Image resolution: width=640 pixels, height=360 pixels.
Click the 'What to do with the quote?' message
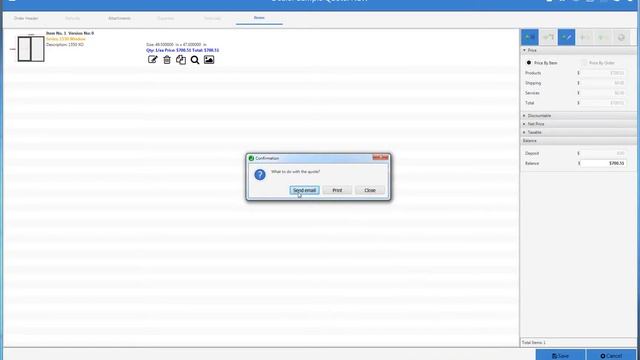click(296, 172)
